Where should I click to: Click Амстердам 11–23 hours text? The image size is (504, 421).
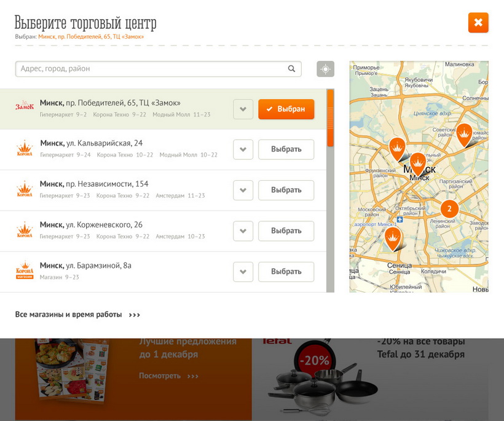coord(180,195)
